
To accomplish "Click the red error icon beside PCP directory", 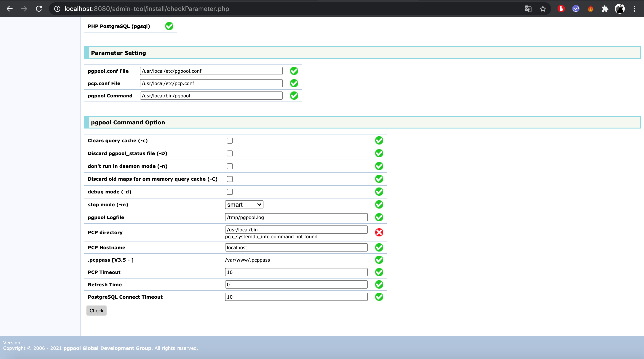I will pyautogui.click(x=379, y=232).
